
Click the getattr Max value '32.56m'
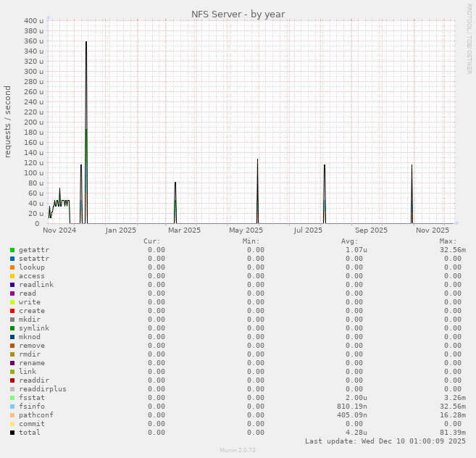[x=453, y=250]
